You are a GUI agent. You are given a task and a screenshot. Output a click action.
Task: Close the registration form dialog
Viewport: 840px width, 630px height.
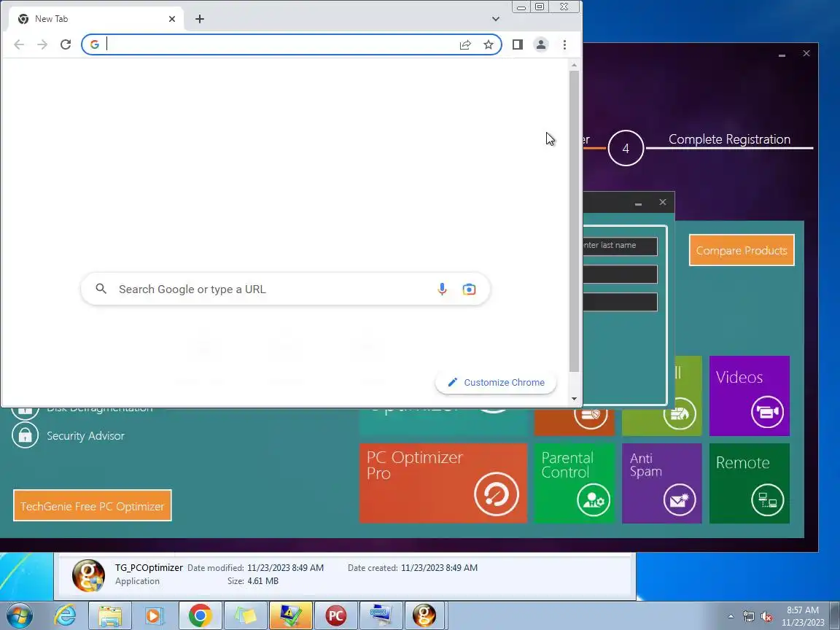tap(663, 202)
